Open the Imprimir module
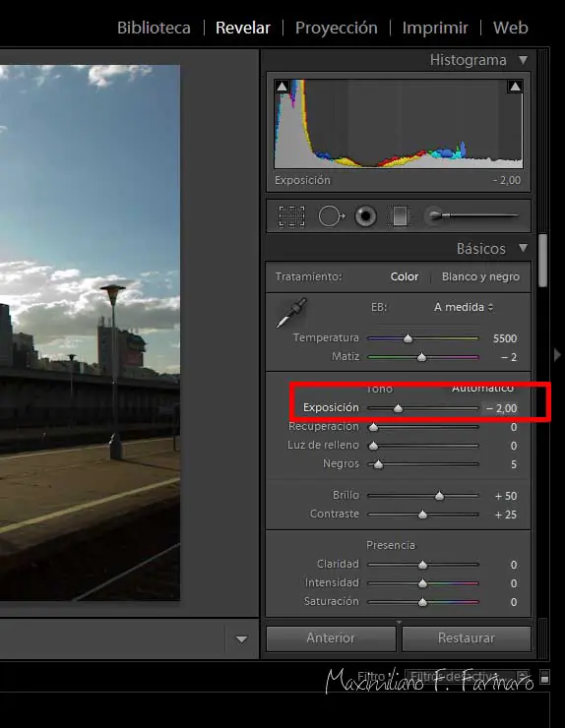The width and height of the screenshot is (565, 728). 435,28
